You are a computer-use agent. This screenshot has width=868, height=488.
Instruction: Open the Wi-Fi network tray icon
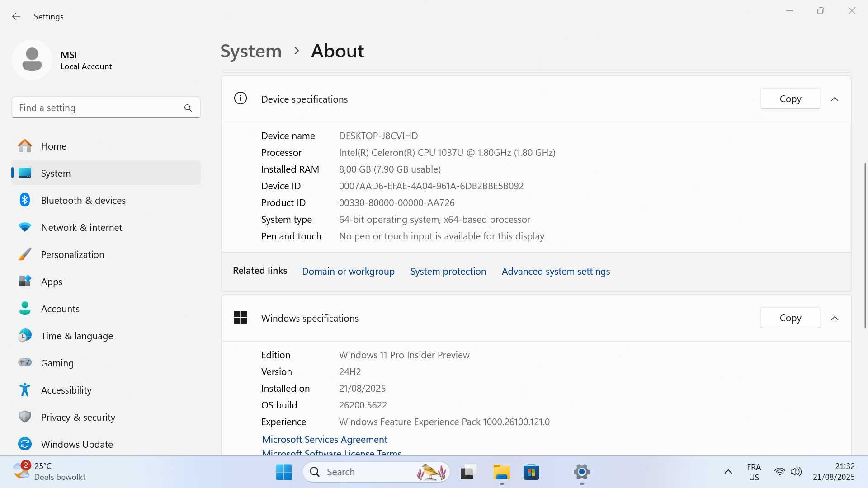779,472
